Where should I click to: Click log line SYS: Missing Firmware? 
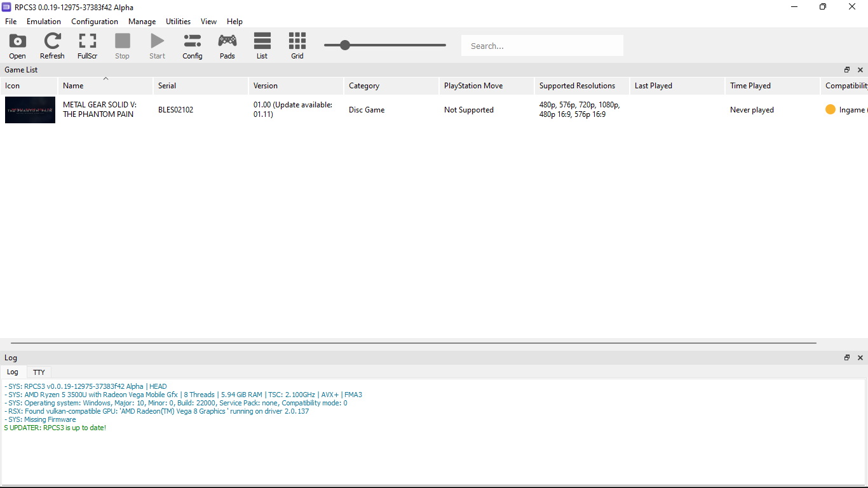tap(40, 419)
